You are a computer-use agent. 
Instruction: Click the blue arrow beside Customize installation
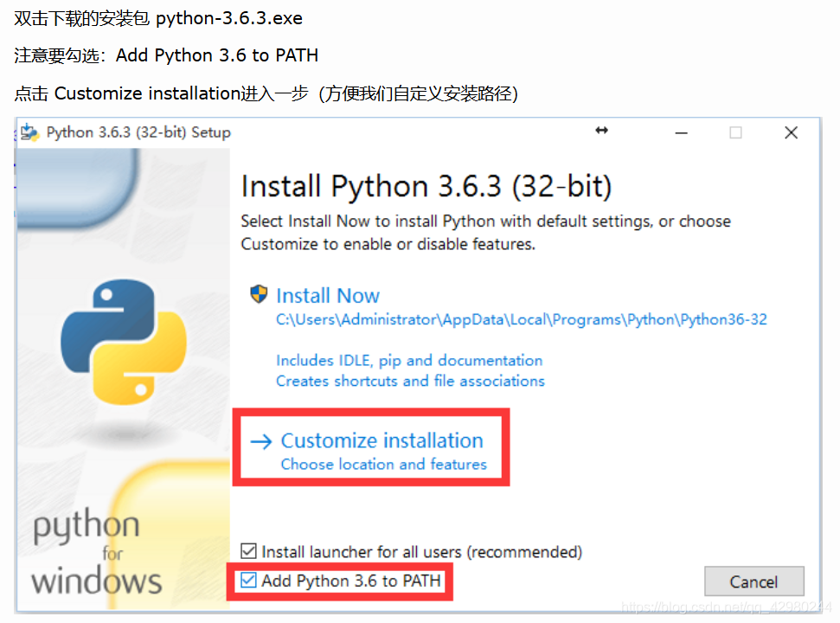pyautogui.click(x=260, y=440)
